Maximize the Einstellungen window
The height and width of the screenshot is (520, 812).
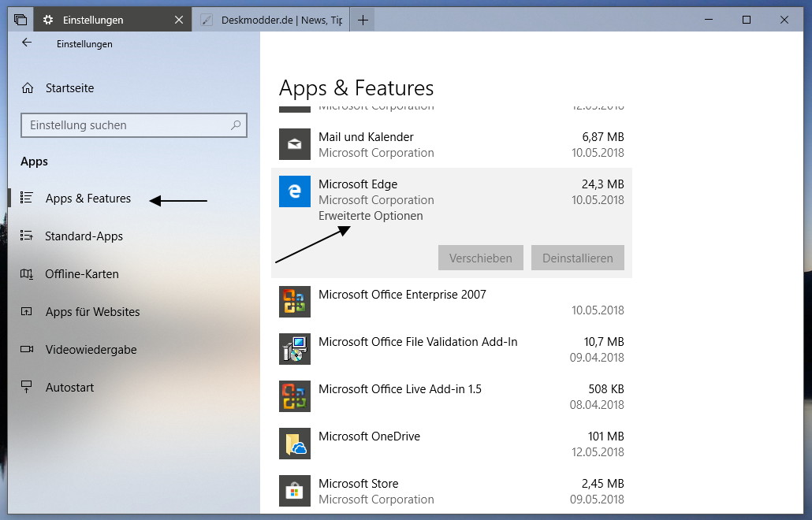pyautogui.click(x=747, y=20)
